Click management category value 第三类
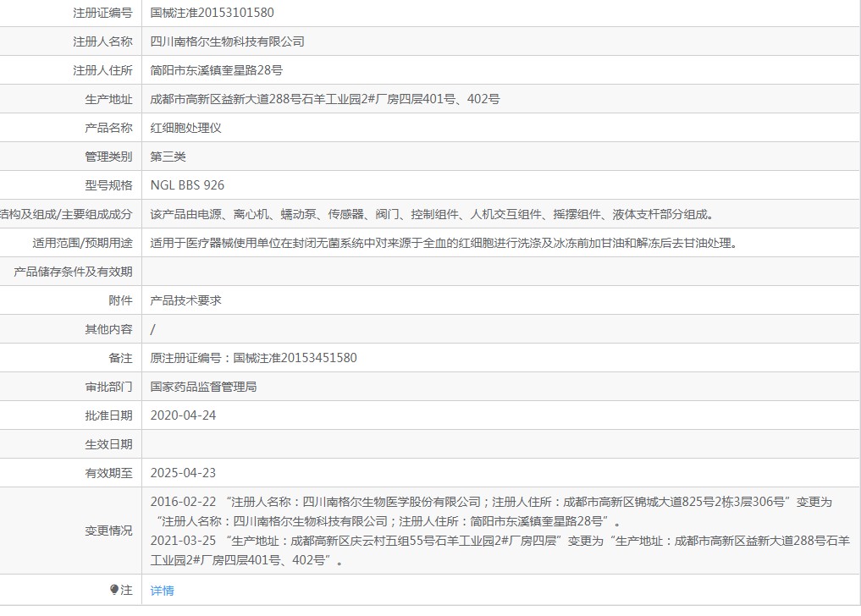 point(168,157)
